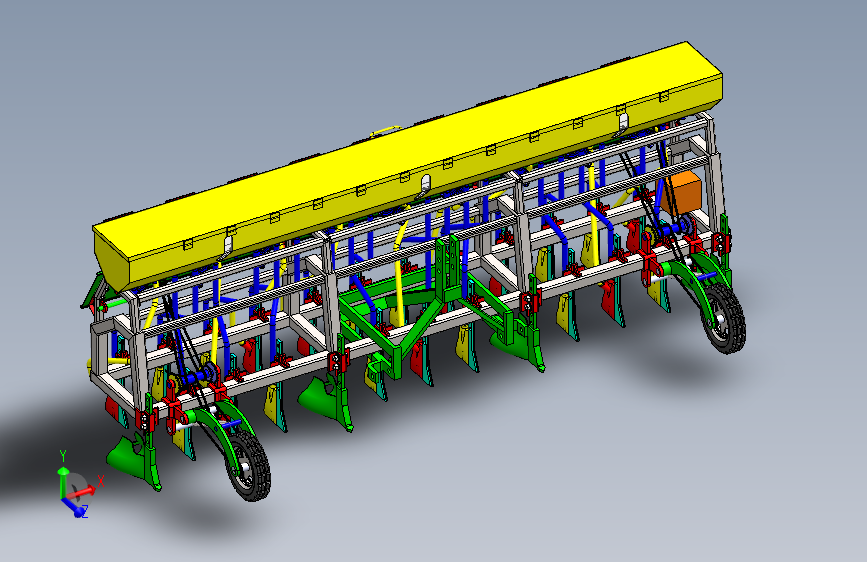Viewport: 867px width, 562px height.
Task: Select the ground wheel nearest the triad
Action: coord(248,465)
